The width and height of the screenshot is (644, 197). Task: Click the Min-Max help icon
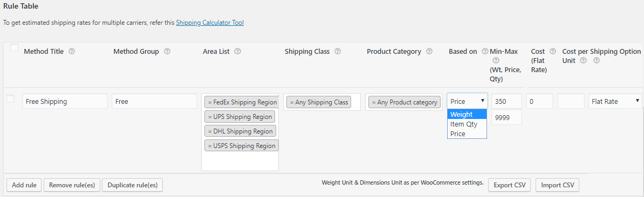tap(495, 61)
